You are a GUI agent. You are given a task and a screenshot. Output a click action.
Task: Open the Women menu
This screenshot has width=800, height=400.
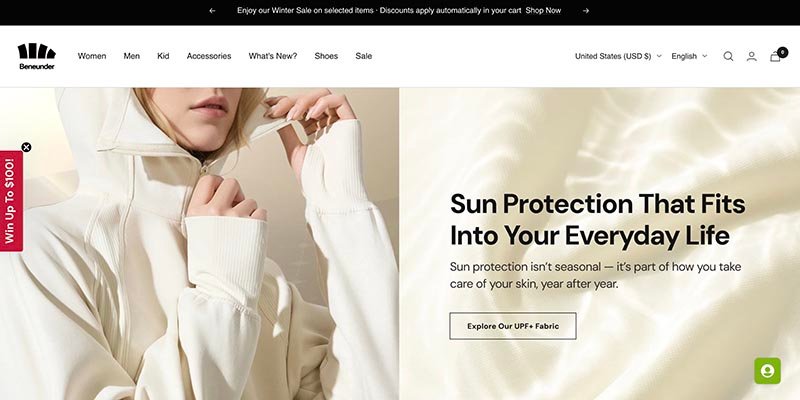(92, 56)
